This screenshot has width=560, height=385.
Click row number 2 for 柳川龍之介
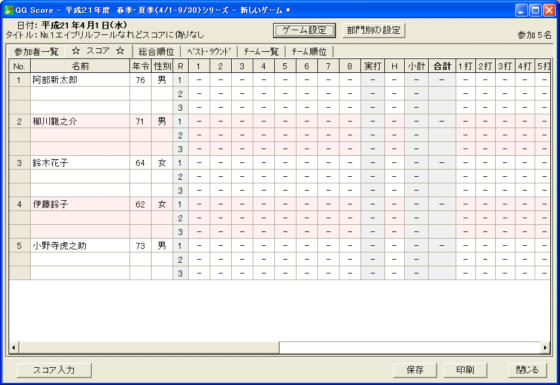(20, 121)
